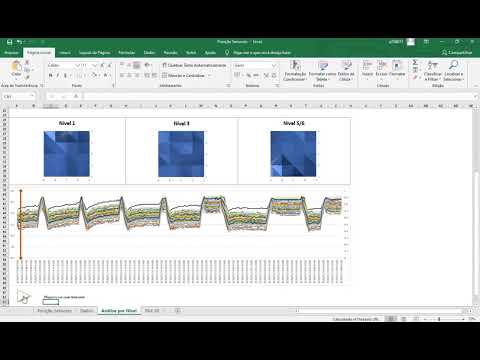Expand the Mesclar e Centralizar dropdown arrow

tap(210, 76)
